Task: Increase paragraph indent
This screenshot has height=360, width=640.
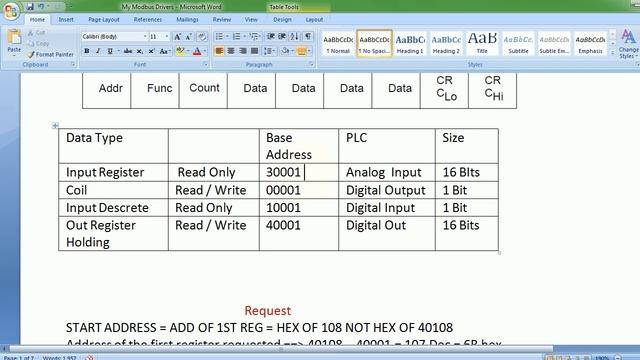Action: pos(282,37)
